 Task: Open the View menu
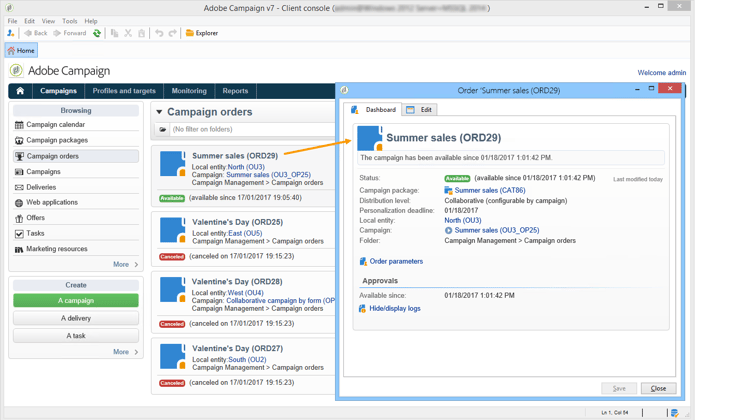coord(48,21)
